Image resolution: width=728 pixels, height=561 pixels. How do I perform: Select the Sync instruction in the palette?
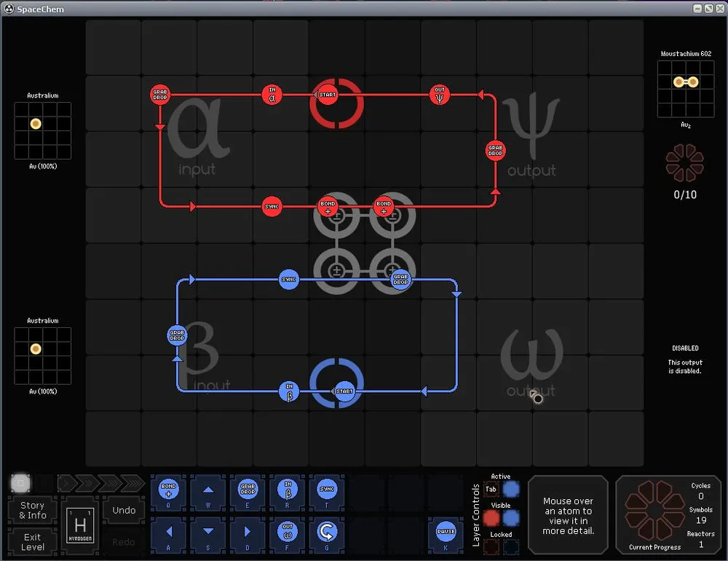328,490
